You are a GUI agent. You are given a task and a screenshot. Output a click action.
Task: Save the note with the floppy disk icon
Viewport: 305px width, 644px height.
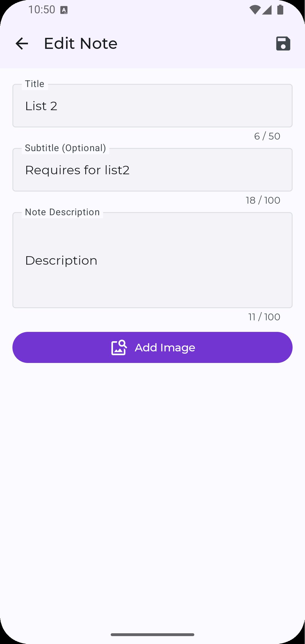tap(283, 43)
